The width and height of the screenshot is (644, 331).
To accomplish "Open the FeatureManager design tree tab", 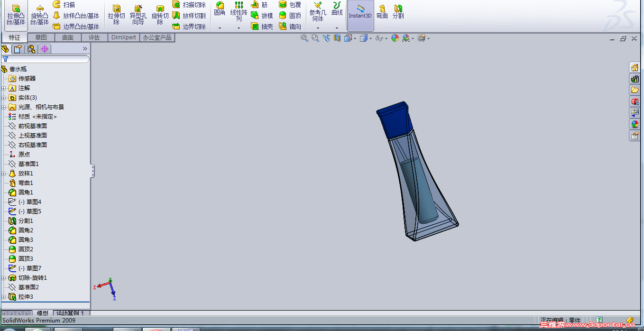I will (6, 48).
